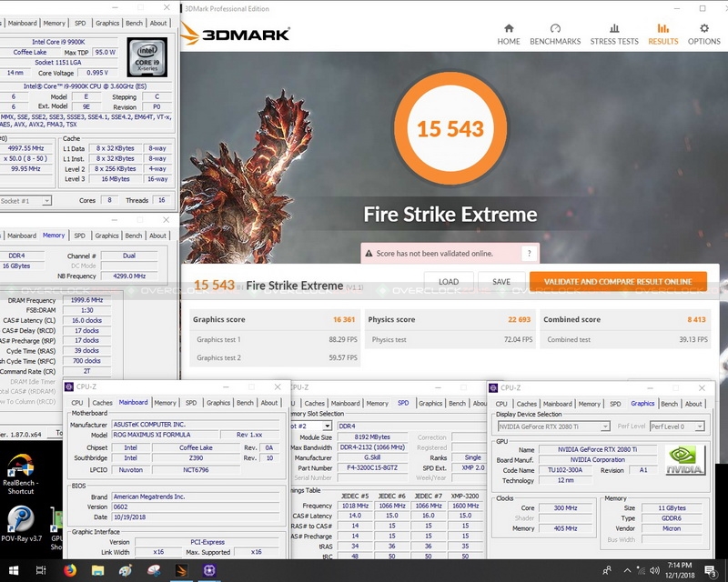
Task: Open RESULTS section in 3DMark
Action: [x=663, y=35]
